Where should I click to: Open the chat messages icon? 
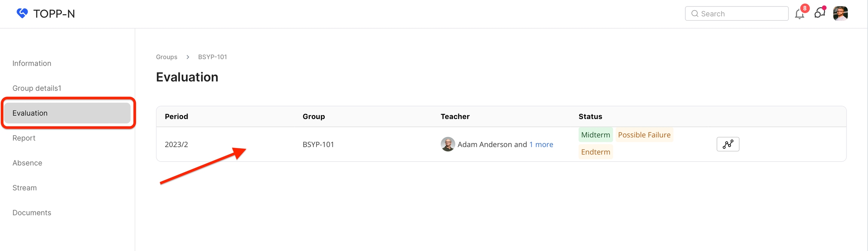click(819, 14)
